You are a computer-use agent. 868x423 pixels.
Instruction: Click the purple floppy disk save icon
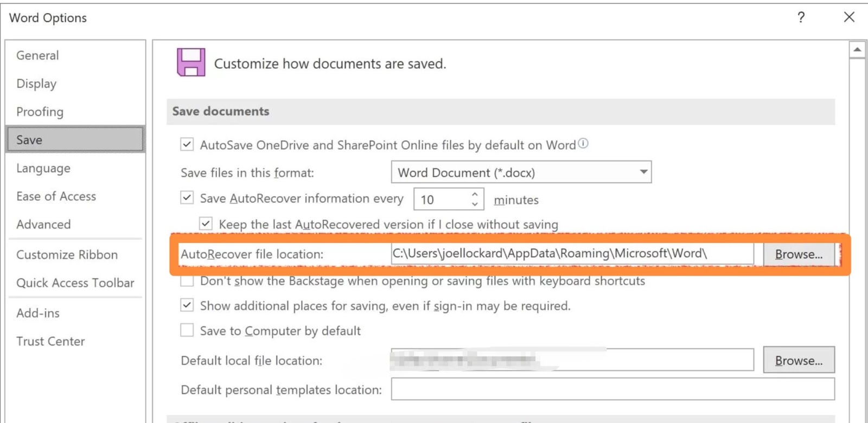coord(191,62)
